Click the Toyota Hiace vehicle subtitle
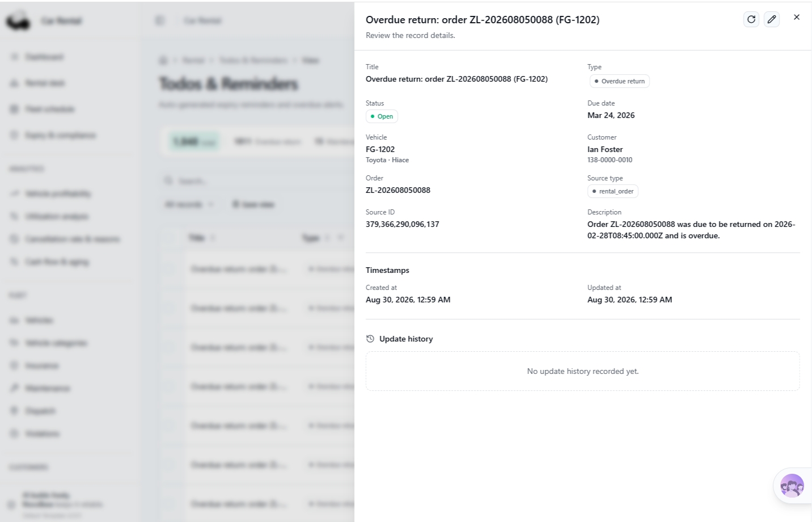The height and width of the screenshot is (522, 812). tap(387, 160)
